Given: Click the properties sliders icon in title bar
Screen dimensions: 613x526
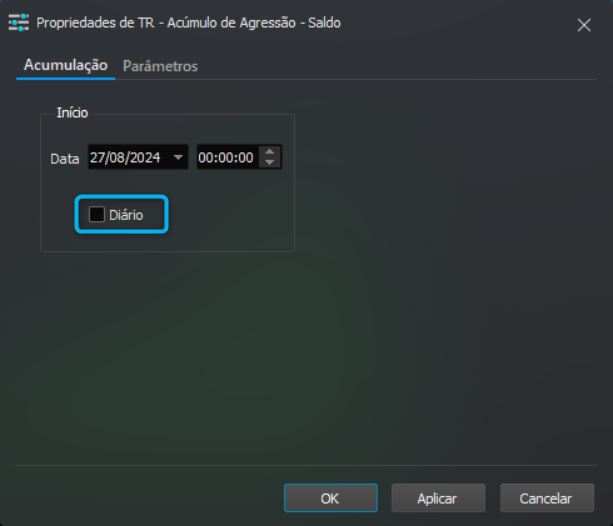Looking at the screenshot, I should tap(19, 23).
